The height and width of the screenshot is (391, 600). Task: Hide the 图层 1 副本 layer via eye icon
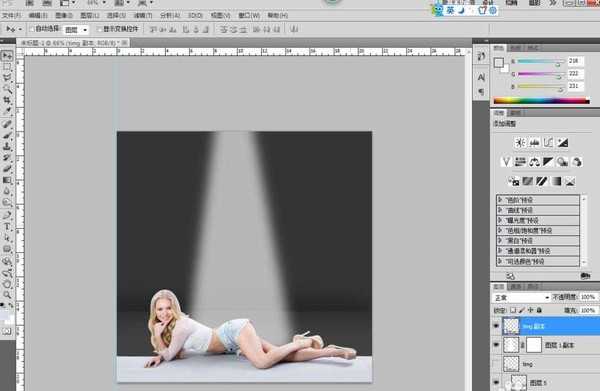pyautogui.click(x=496, y=345)
